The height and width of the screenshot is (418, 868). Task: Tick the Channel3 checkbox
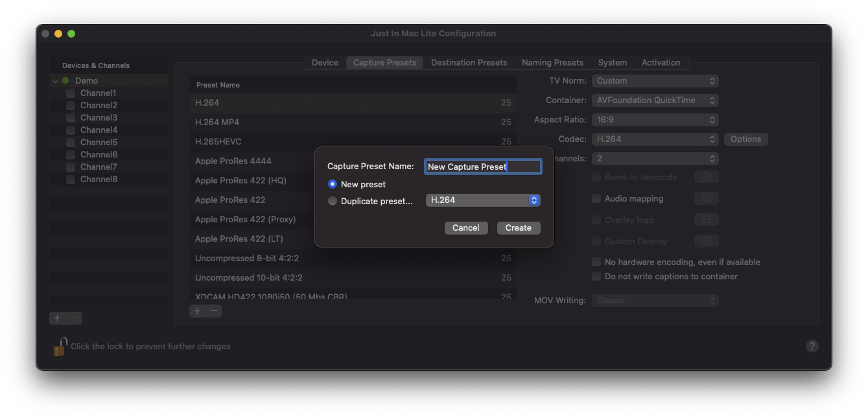71,118
